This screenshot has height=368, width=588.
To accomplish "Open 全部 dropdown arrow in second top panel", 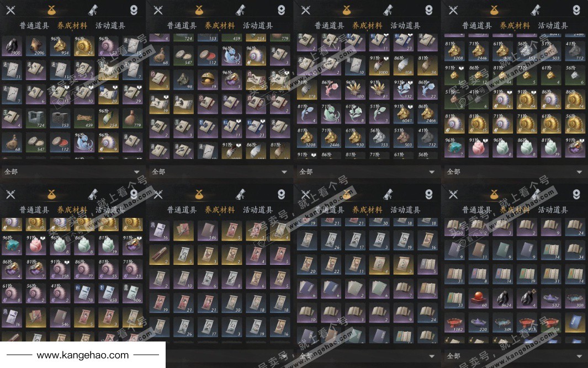I will click(284, 172).
